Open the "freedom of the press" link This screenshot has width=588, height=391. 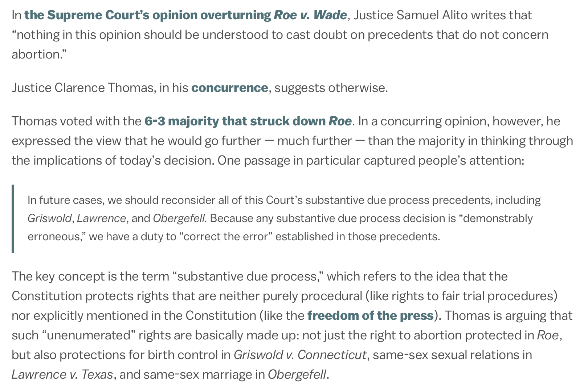(370, 315)
